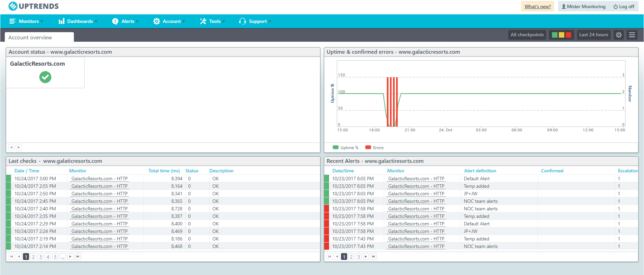The width and height of the screenshot is (644, 275).
Task: Open the Dashboards menu
Action: click(x=78, y=21)
